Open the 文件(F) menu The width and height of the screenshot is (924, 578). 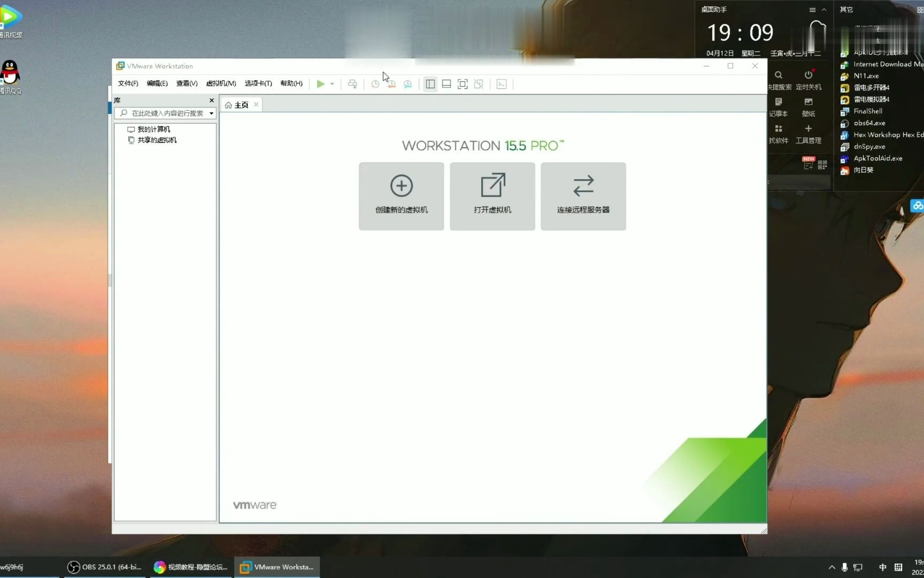pos(128,83)
